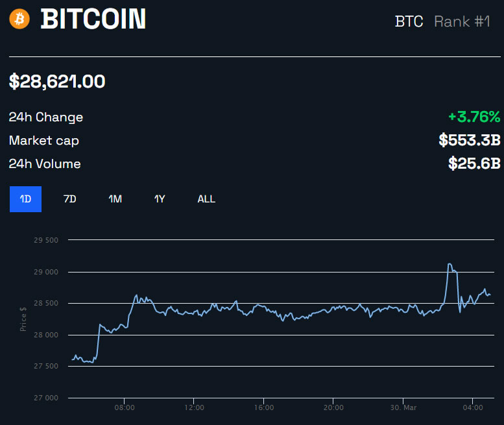This screenshot has height=425, width=504.
Task: Click the Rank #1 label
Action: (462, 21)
